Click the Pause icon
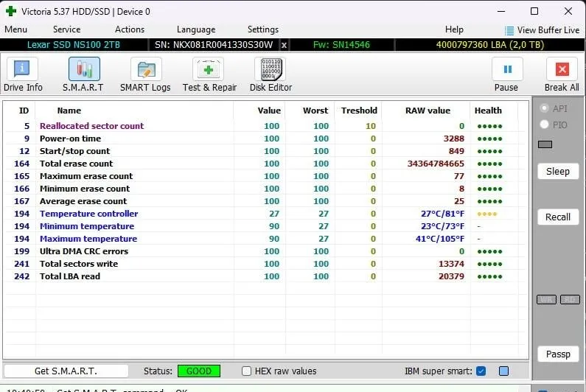Viewport: 586px width, 392px height. point(508,69)
